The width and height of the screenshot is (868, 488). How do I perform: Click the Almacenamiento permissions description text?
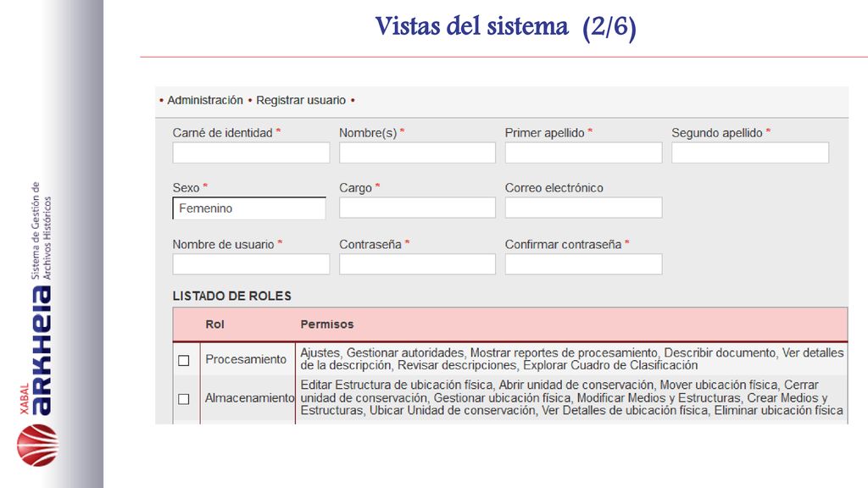[572, 398]
